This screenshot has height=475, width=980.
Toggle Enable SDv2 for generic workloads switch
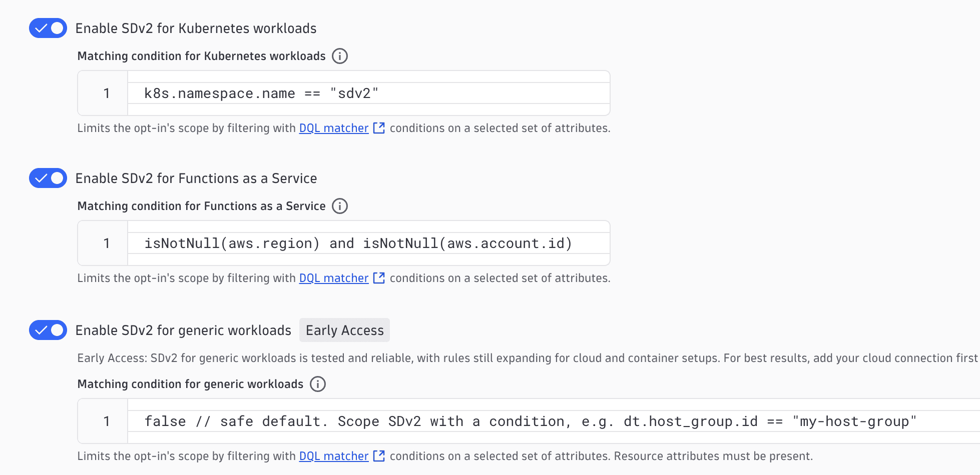click(x=48, y=330)
